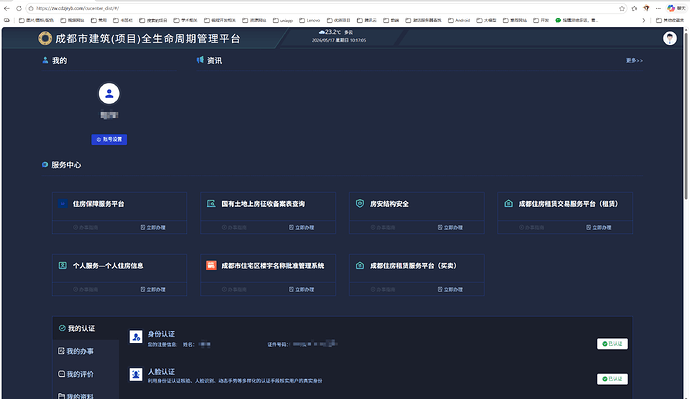Image resolution: width=690 pixels, height=399 pixels.
Task: Open the 其他收藏夹 bookmarks folder
Action: tap(670, 20)
